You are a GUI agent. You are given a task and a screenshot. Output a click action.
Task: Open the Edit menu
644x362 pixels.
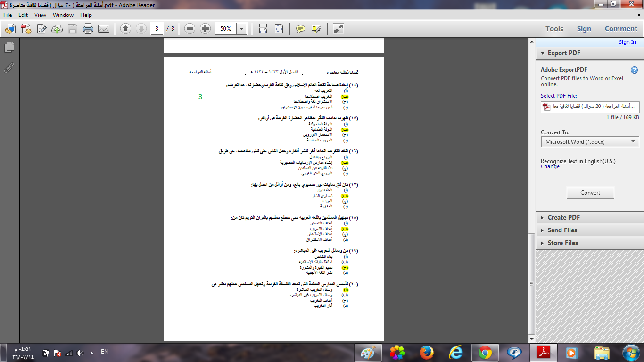coord(23,15)
